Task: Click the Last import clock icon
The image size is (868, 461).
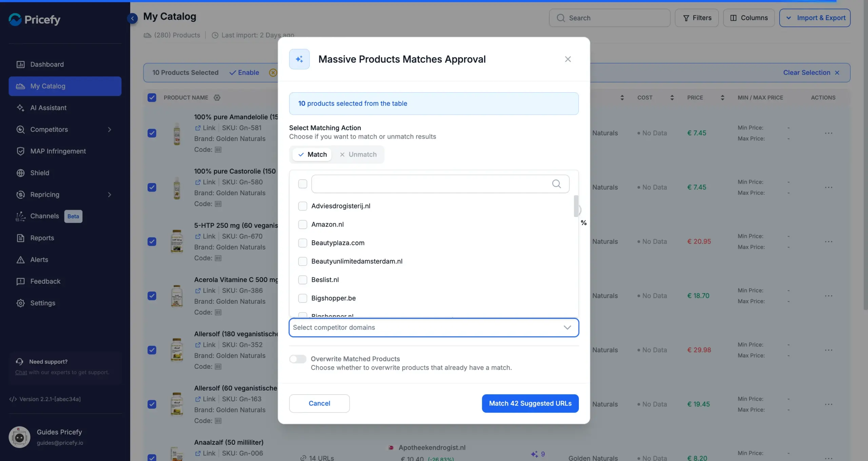Action: coord(215,35)
